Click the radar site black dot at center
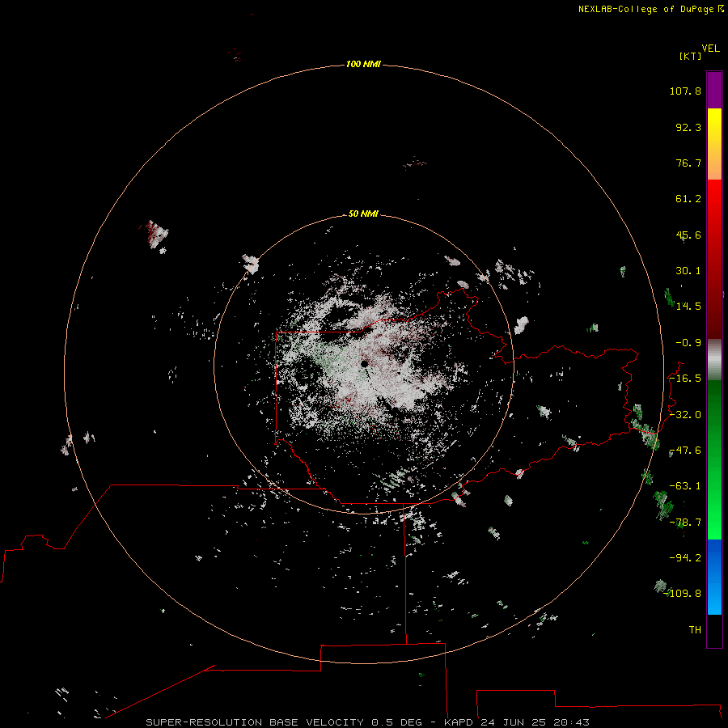 click(365, 363)
